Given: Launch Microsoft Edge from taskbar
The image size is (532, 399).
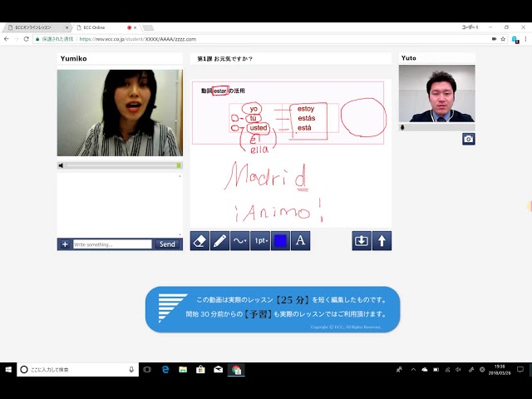Looking at the screenshot, I should click(x=165, y=369).
